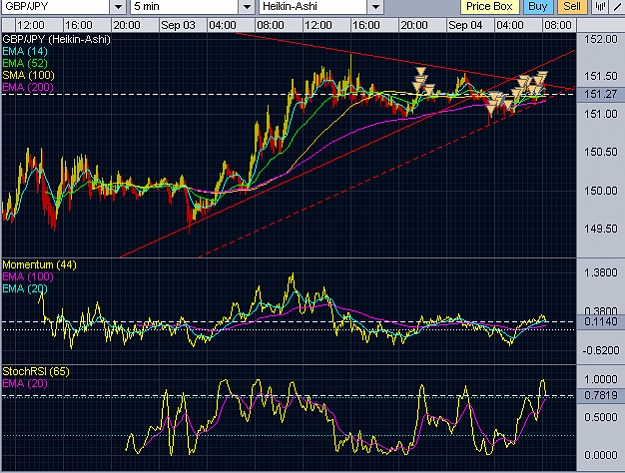Click the 0.5000 StochRSI axis label

pos(601,417)
